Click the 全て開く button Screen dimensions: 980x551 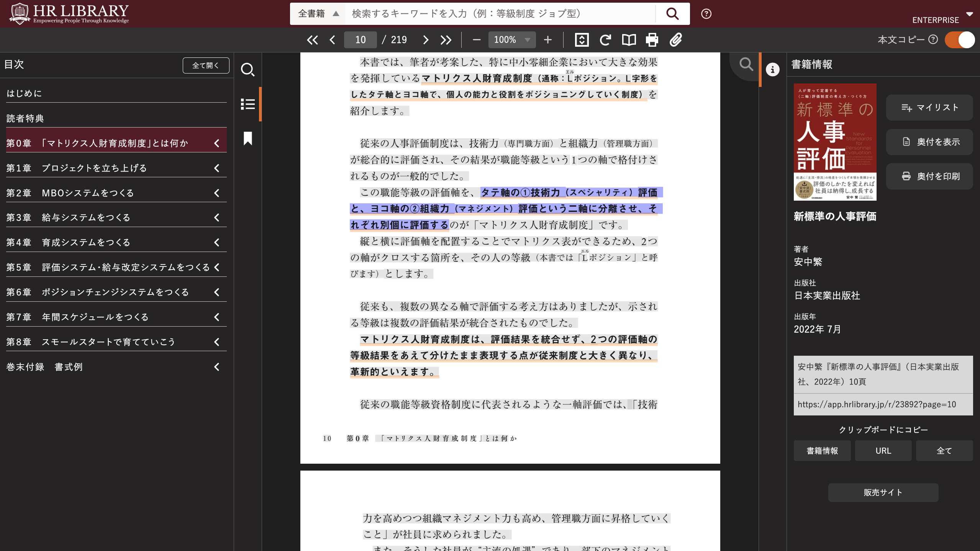click(x=206, y=65)
